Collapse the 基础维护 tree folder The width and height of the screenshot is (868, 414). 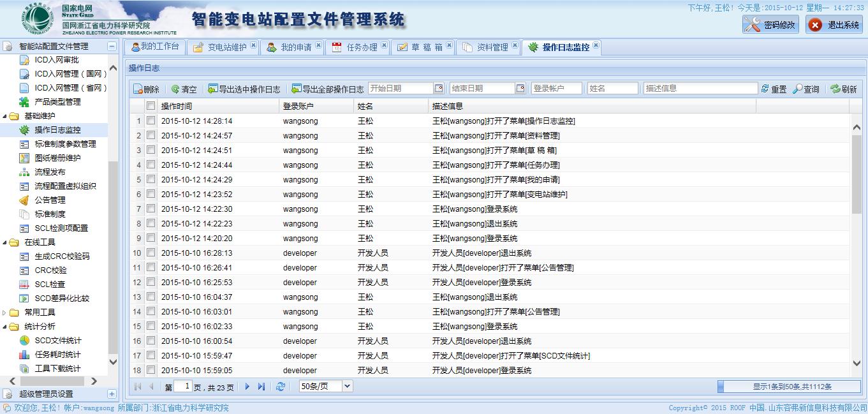pos(6,116)
